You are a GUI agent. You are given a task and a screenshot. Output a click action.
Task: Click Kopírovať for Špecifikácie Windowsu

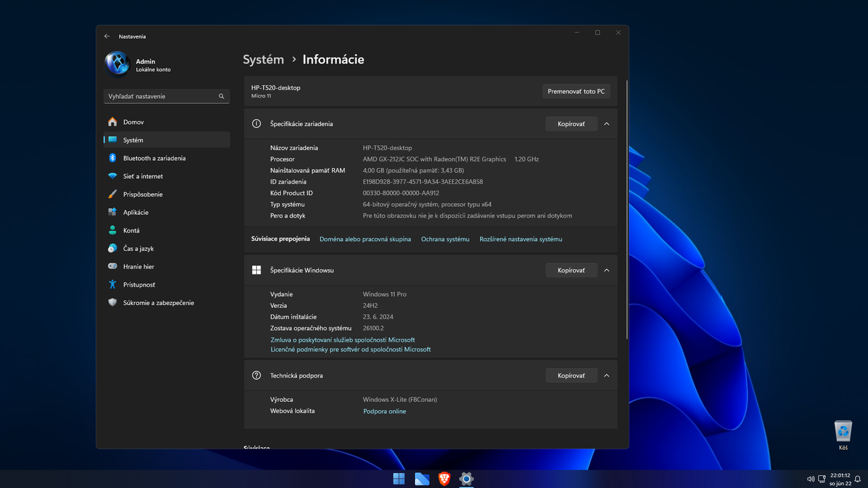[571, 270]
